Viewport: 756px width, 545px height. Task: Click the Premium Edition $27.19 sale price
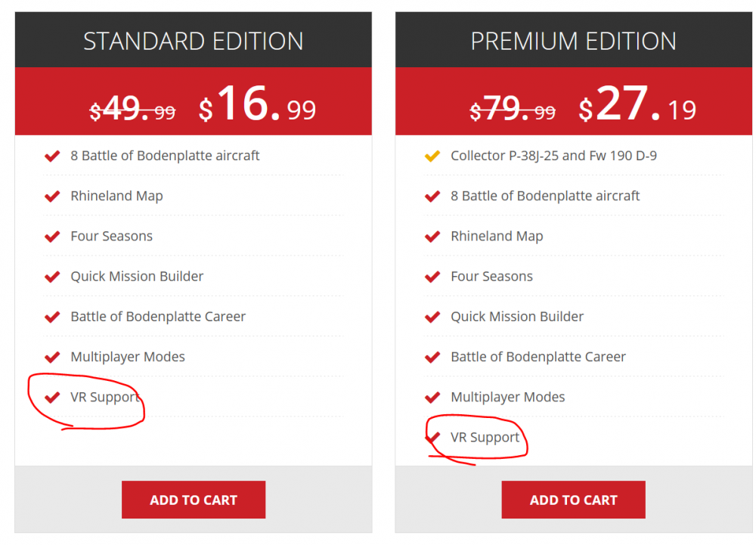[637, 107]
